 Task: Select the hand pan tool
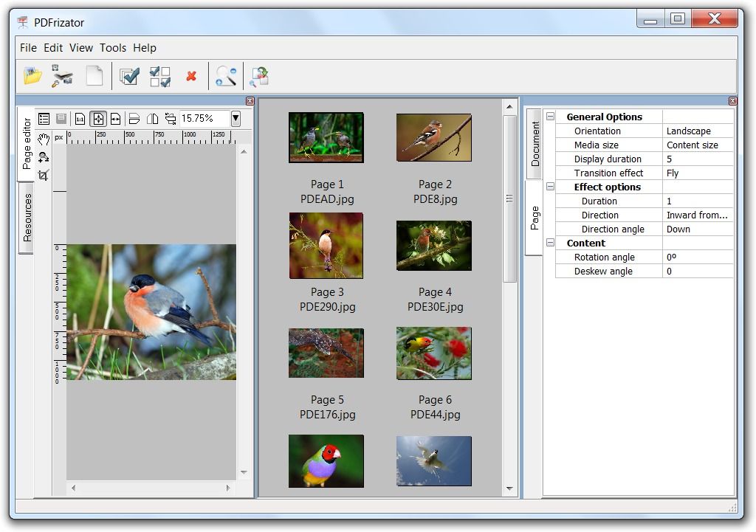[44, 139]
